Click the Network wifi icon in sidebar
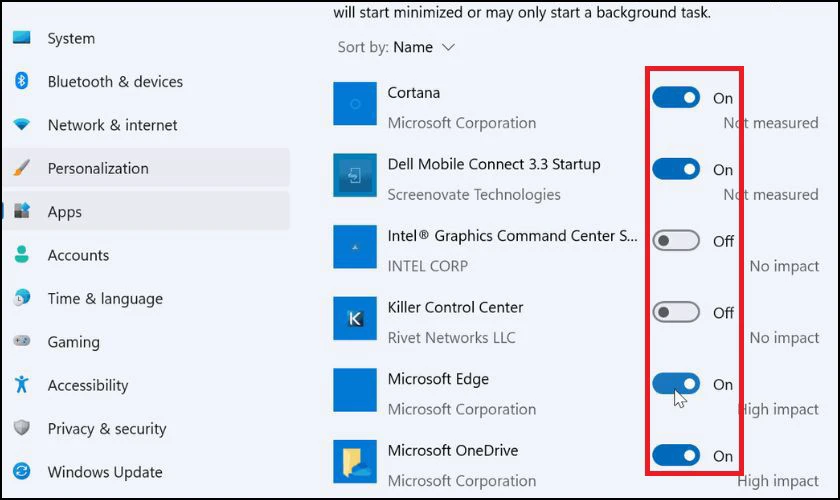 [21, 124]
